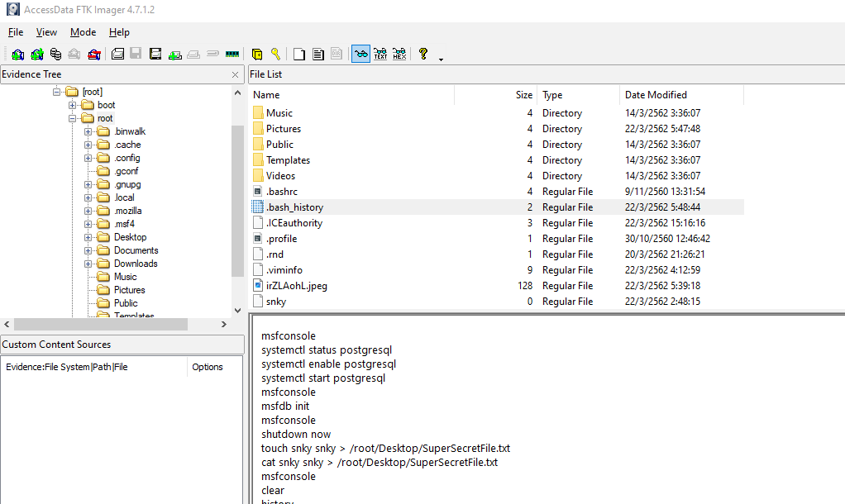This screenshot has height=504, width=845.
Task: Click the Evidence Tree horizontal scrollbar
Action: click(124, 324)
